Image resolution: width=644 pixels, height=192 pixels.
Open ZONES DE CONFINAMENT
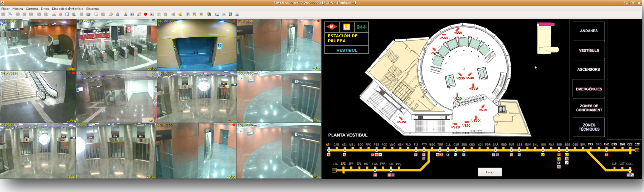(589, 108)
